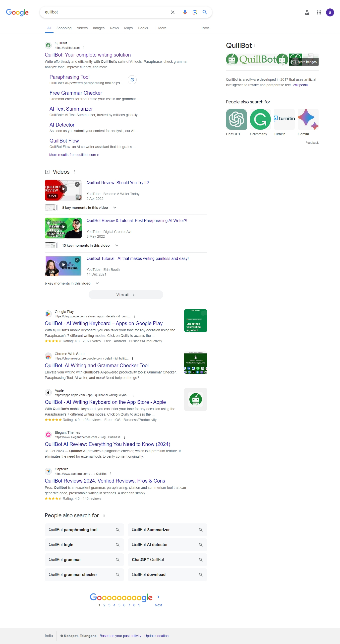Image resolution: width=340 pixels, height=644 pixels.
Task: Open three-dot menu for Google Play result
Action: click(134, 316)
